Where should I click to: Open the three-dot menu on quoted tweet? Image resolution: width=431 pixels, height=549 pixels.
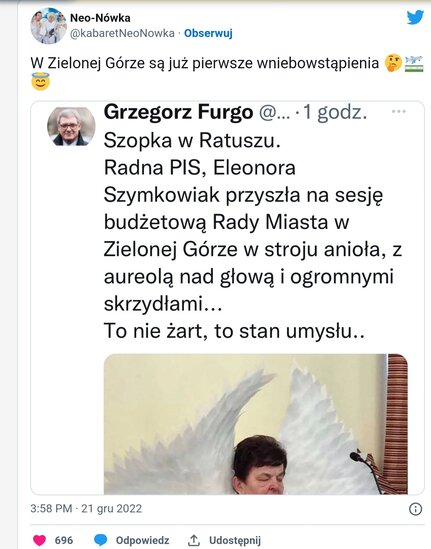tap(398, 112)
